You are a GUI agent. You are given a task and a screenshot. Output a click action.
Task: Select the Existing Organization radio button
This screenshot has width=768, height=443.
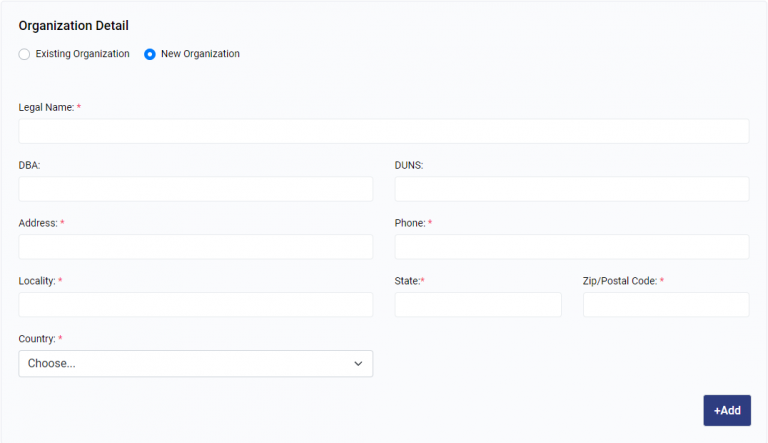[25, 54]
